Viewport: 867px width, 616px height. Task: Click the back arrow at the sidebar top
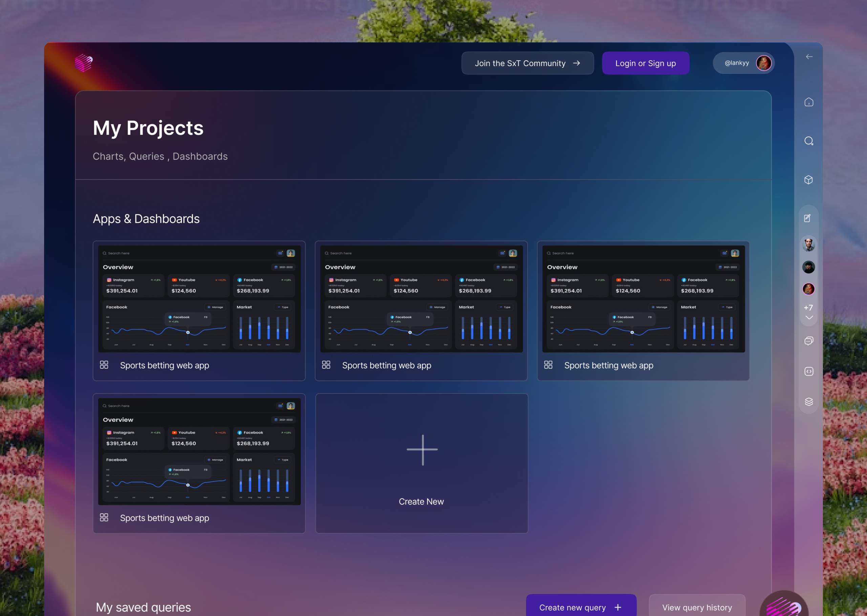coord(809,56)
